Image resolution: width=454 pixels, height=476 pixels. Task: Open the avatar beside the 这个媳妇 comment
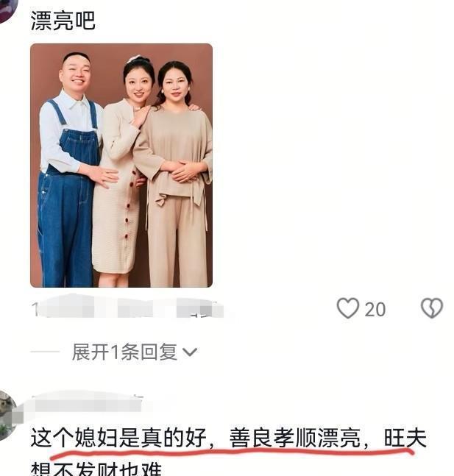9,415
